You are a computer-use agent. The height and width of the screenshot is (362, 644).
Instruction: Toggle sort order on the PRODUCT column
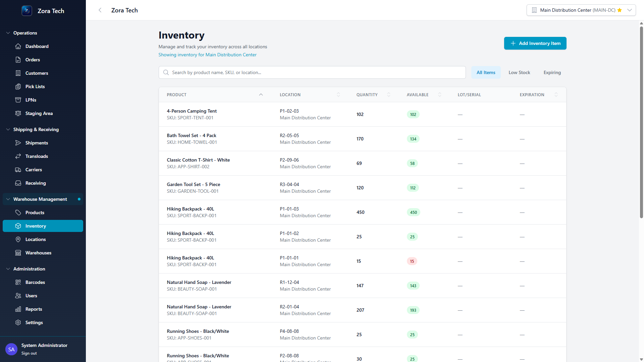tap(261, 95)
